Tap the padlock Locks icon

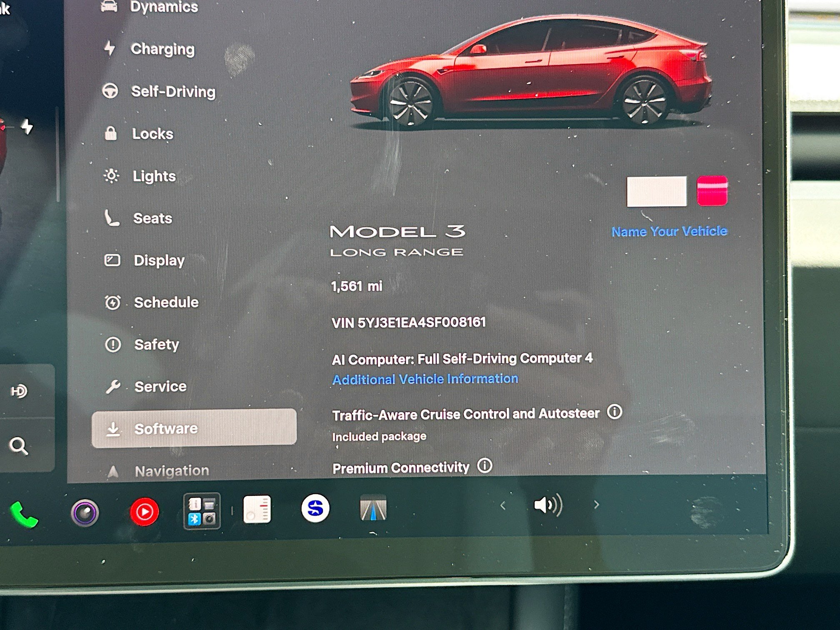(x=111, y=133)
